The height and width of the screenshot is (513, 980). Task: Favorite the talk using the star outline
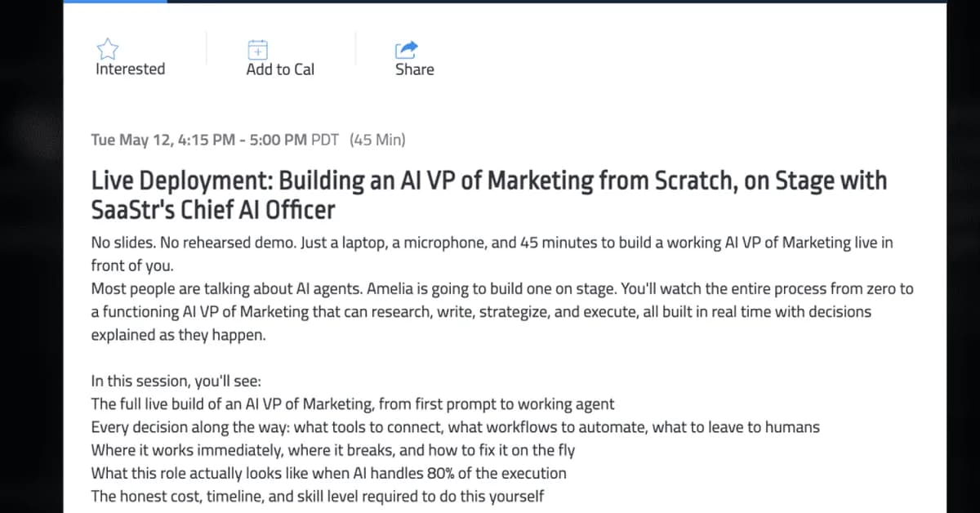(108, 47)
